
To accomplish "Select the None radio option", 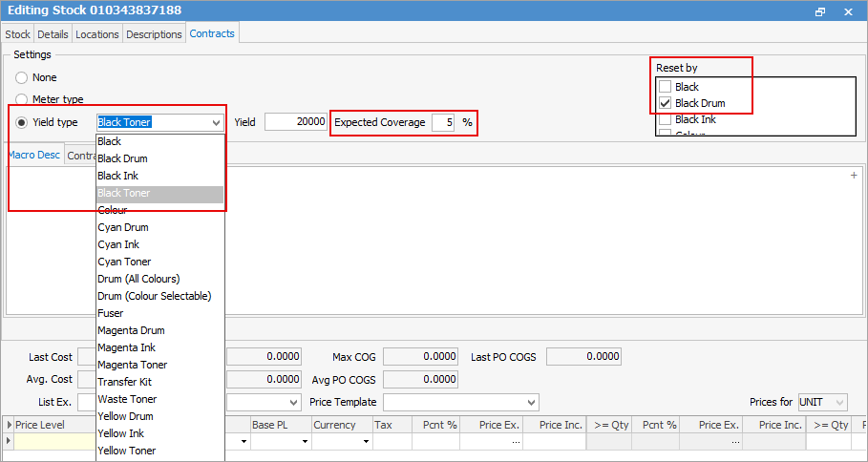I will click(22, 77).
